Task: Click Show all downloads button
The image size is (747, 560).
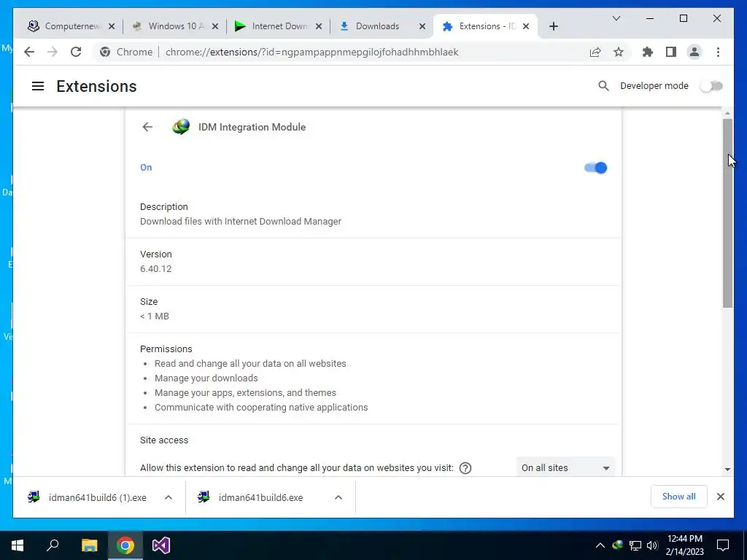Action: point(679,497)
